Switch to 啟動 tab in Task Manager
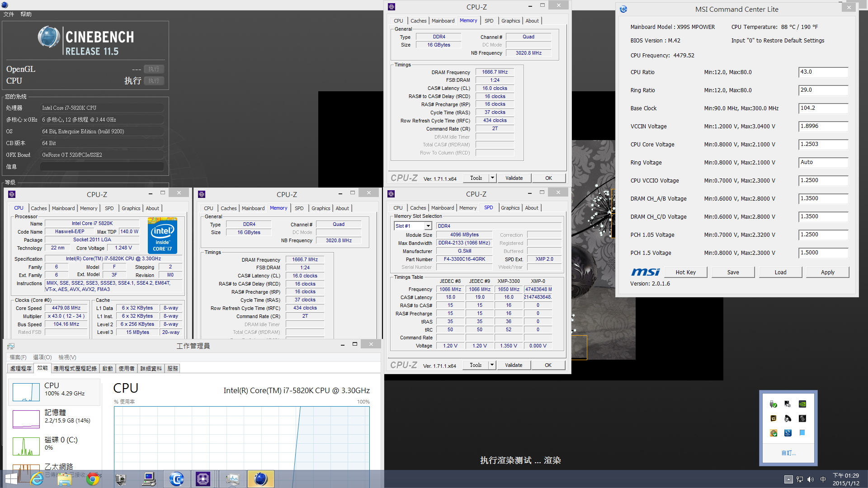This screenshot has width=868, height=488. [108, 368]
